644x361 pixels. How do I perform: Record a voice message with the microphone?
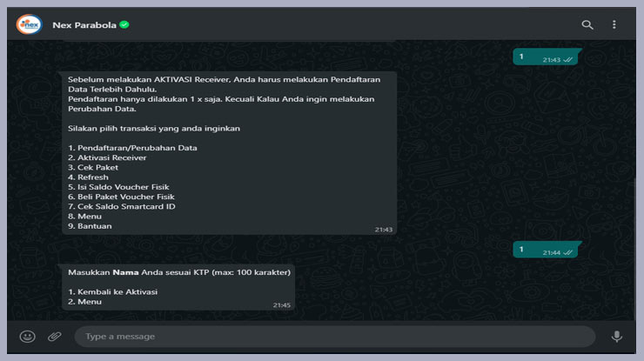click(x=616, y=337)
